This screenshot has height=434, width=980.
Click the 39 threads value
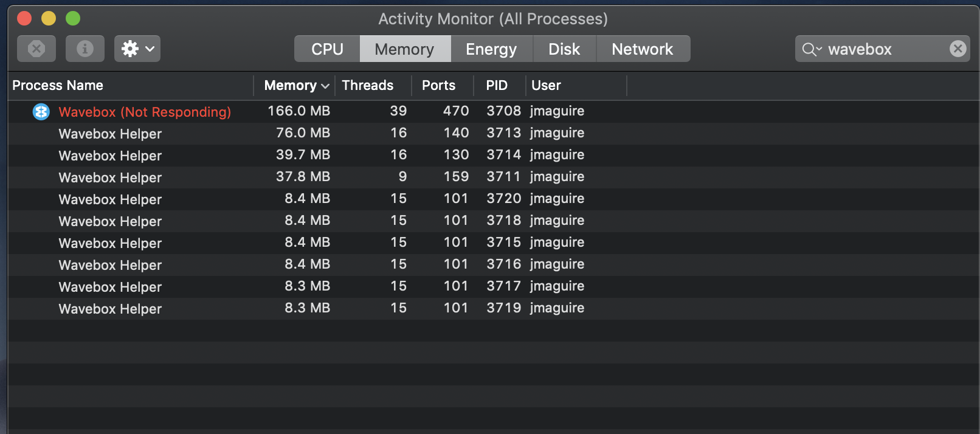(x=399, y=111)
